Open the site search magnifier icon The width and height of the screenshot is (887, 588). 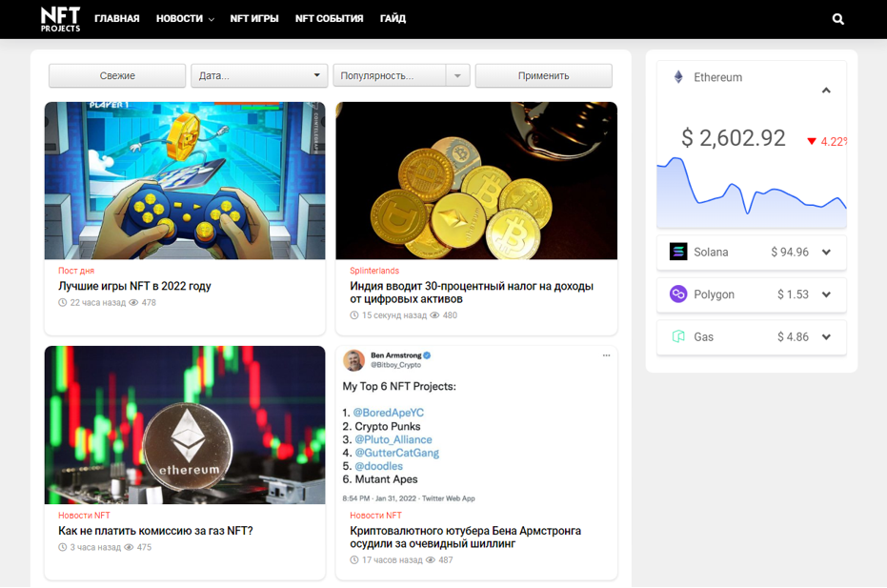click(837, 19)
